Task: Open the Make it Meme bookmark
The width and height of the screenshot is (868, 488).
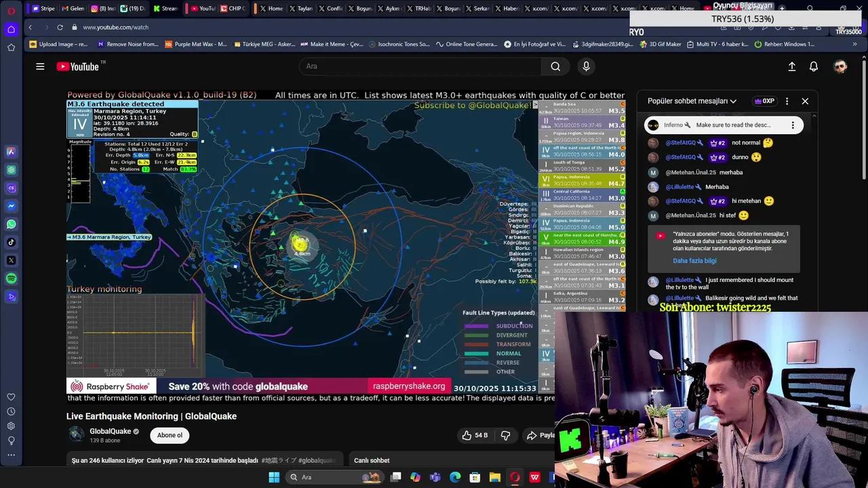Action: tap(332, 44)
